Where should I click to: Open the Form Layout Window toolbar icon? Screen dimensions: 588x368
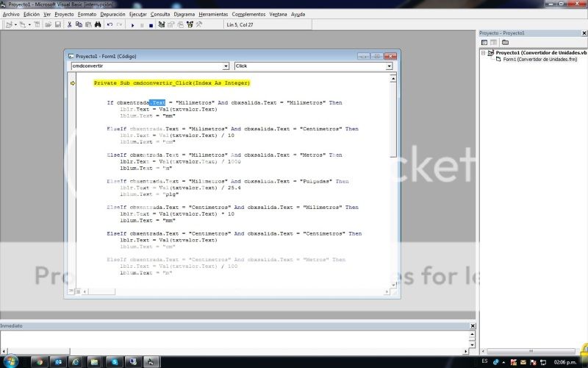[180, 25]
